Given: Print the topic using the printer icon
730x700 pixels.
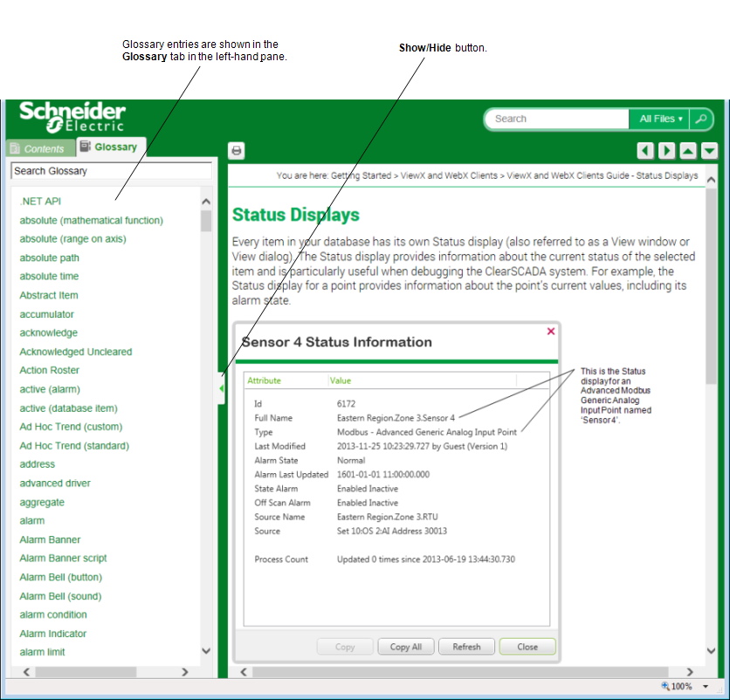Looking at the screenshot, I should (237, 150).
